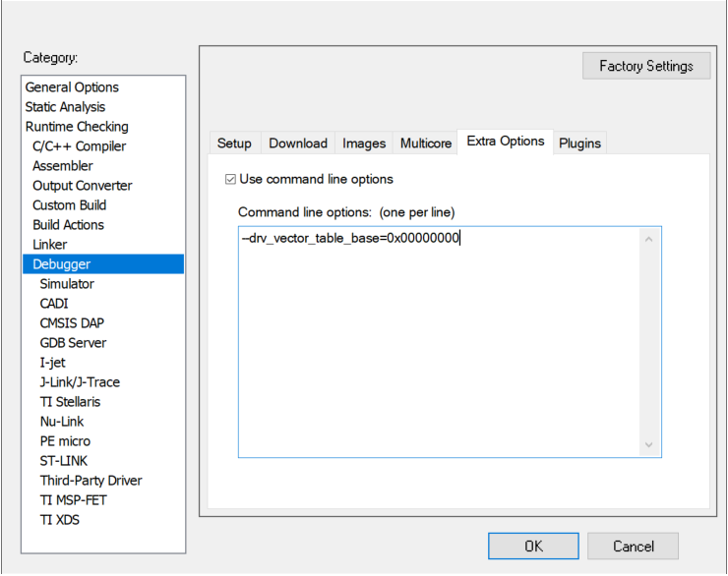Screen dimensions: 728x576
Task: Choose C/C++ Compiler in category list
Action: pyautogui.click(x=79, y=146)
